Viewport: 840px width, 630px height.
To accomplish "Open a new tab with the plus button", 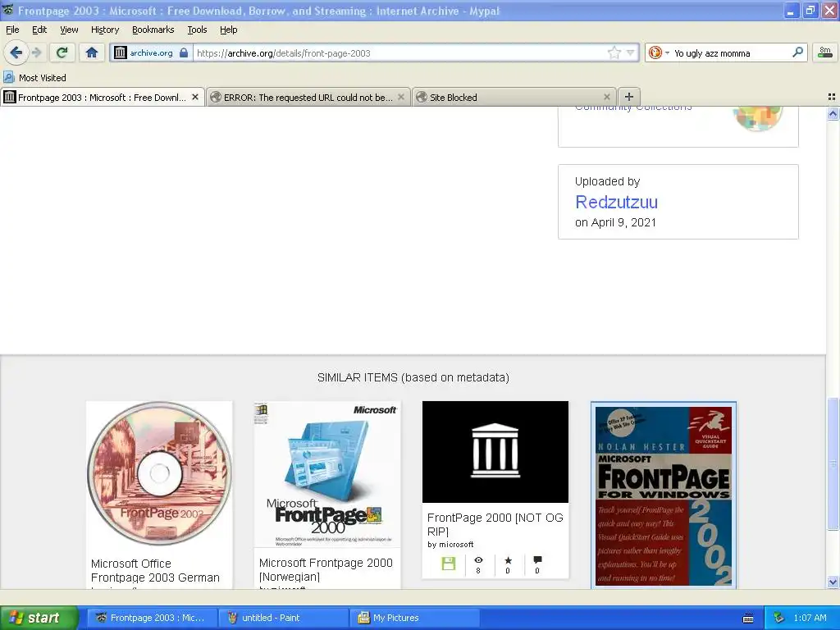I will (x=629, y=97).
